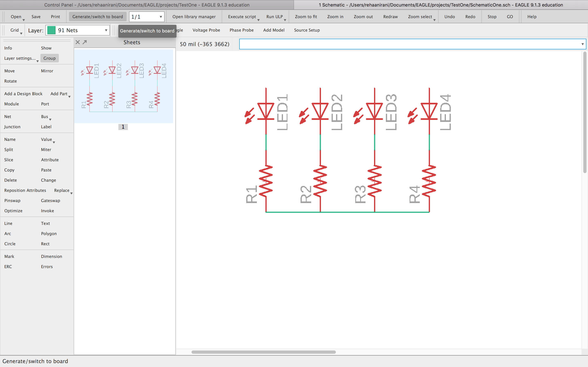
Task: Run the ERC check tool
Action: click(8, 266)
